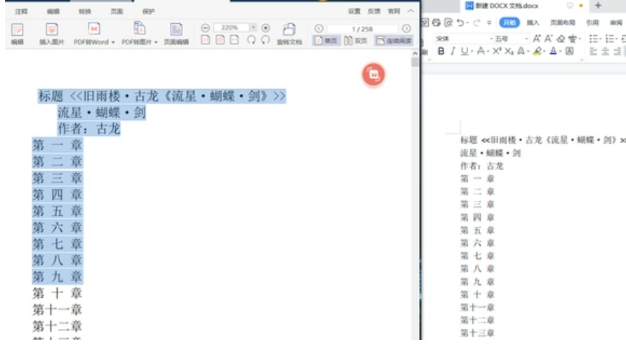This screenshot has width=626, height=364.
Task: Go to previous PDF page arrow
Action: 318,28
